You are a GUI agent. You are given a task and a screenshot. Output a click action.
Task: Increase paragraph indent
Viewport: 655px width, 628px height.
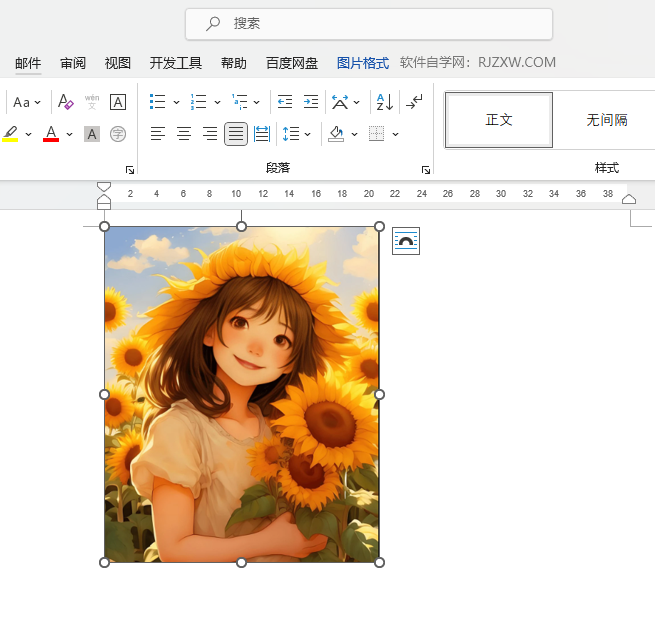(x=311, y=101)
